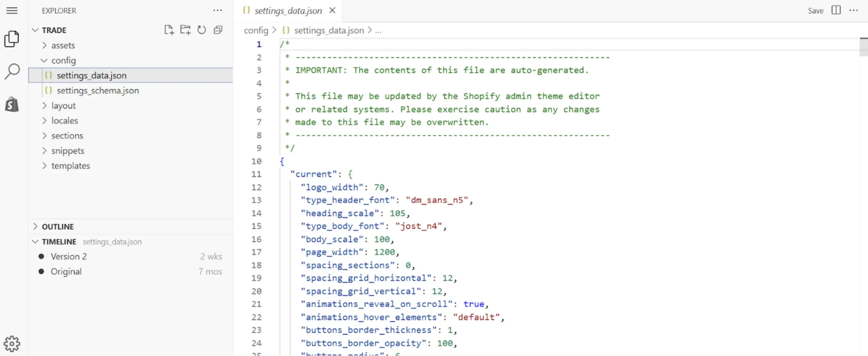This screenshot has width=868, height=356.
Task: Open More Actions in Explorer header
Action: pos(218,11)
